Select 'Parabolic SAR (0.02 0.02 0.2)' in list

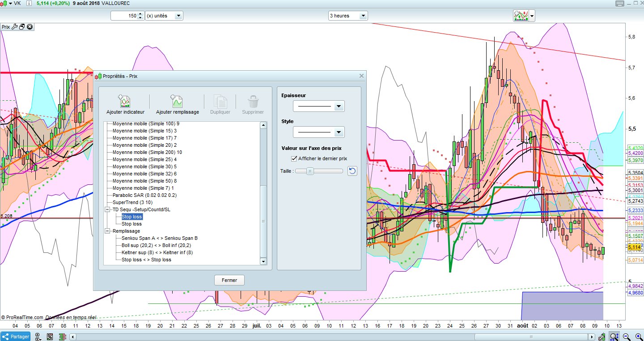click(x=144, y=195)
